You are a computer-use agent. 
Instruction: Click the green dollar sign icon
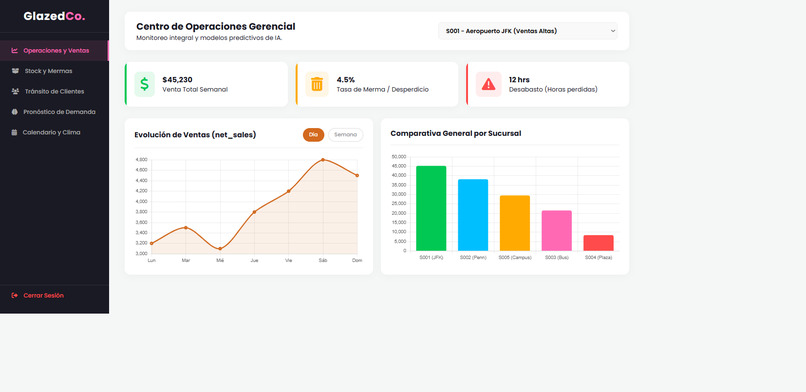click(x=144, y=84)
